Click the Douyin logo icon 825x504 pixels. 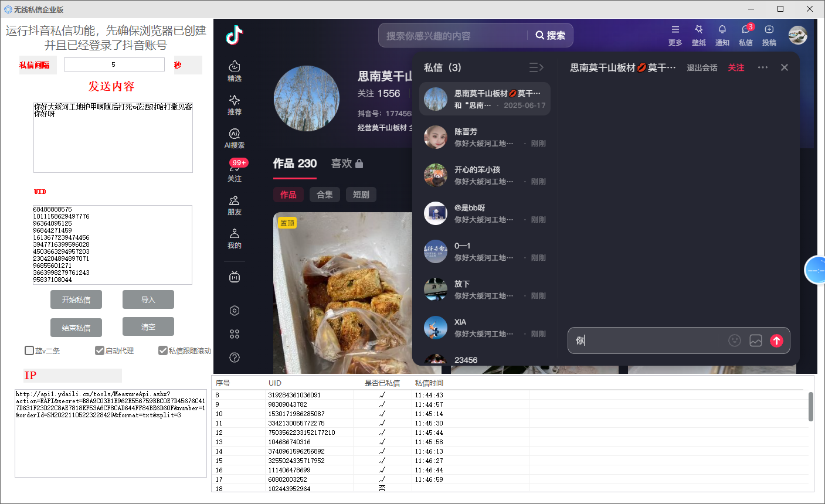point(235,35)
